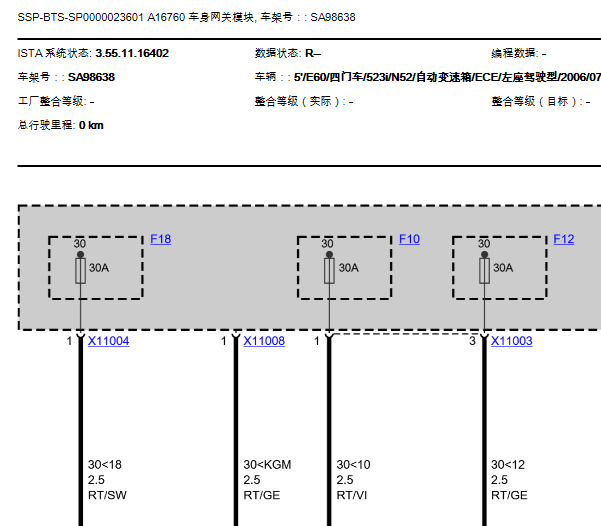Select the F12 fuse symbol
Viewport: 601px width, 526px height.
click(x=484, y=271)
